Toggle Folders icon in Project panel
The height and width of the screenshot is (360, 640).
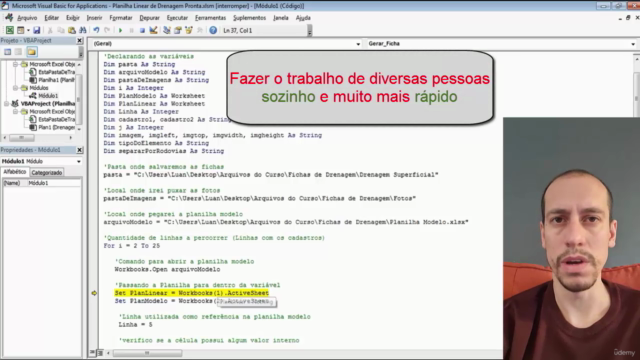(x=31, y=52)
